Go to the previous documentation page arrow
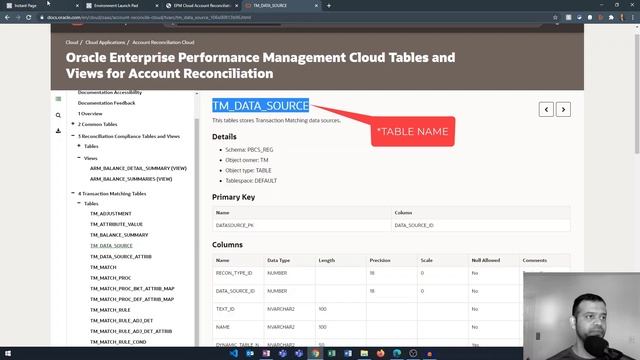This screenshot has height=360, width=640. [546, 109]
